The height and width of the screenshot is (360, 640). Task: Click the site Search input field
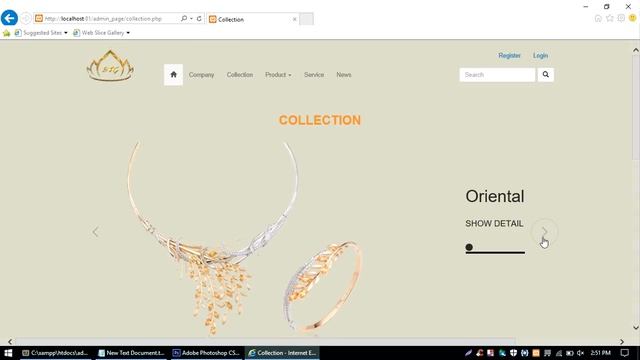coord(497,75)
